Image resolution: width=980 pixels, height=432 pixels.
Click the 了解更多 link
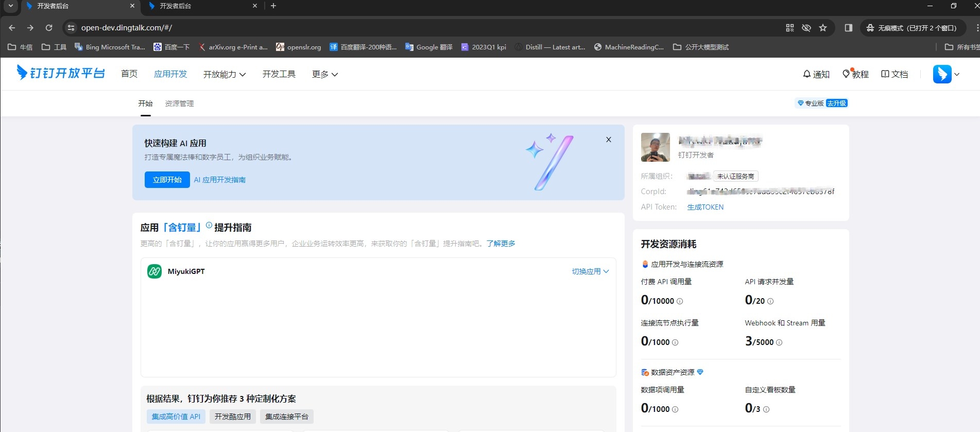[x=501, y=244]
